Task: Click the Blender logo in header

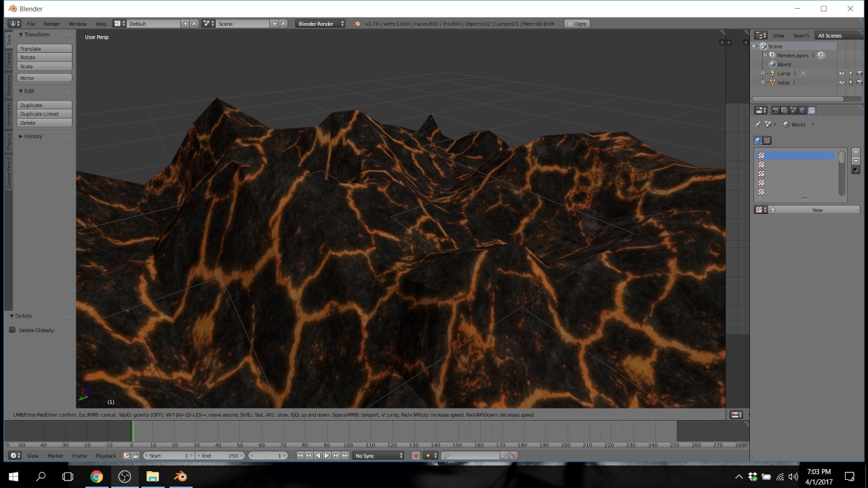Action: coord(357,24)
